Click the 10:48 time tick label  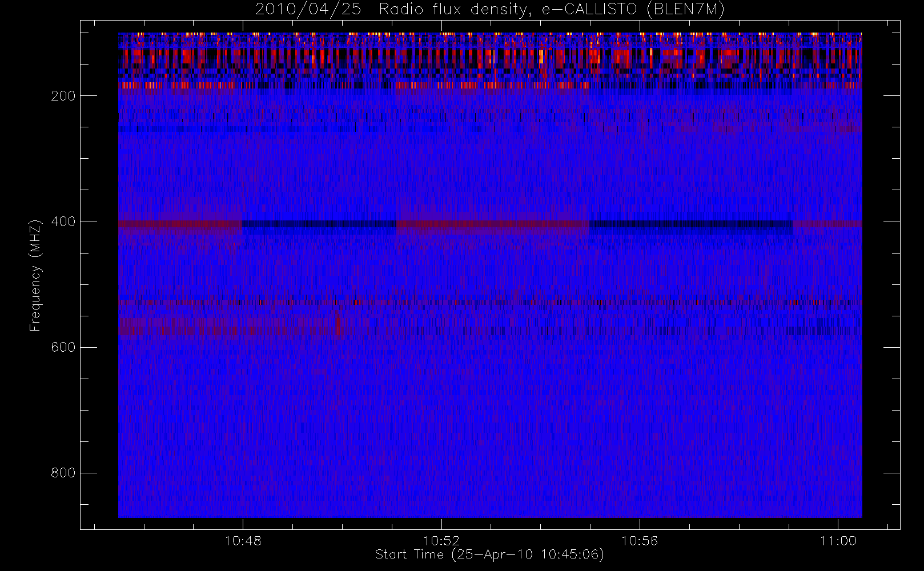pyautogui.click(x=243, y=541)
